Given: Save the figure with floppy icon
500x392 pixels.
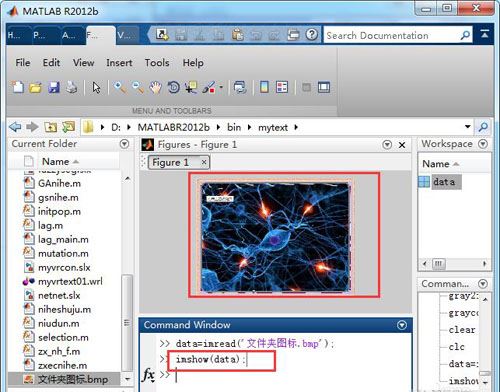Looking at the screenshot, I should coord(54,88).
